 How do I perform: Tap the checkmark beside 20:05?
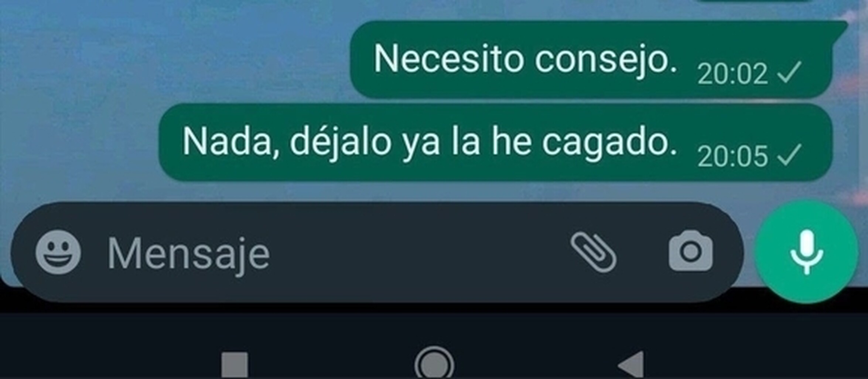[789, 155]
